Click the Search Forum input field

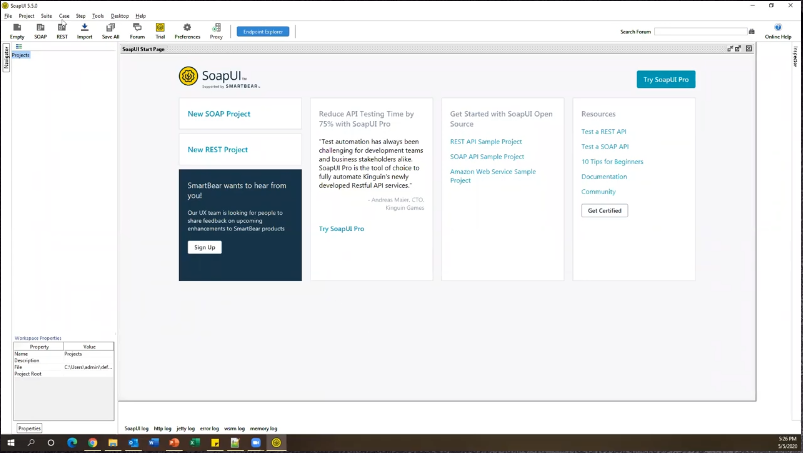click(701, 32)
